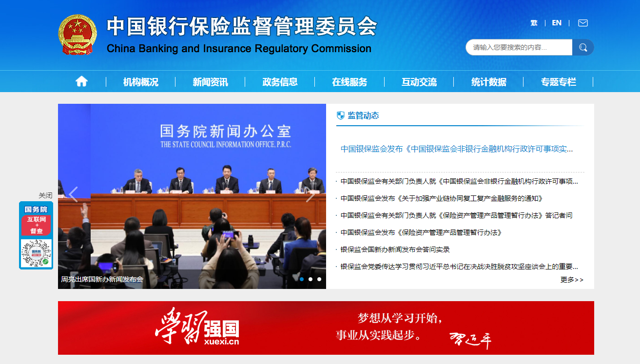This screenshot has width=640, height=364.
Task: Expand the 在线服务 navigation menu
Action: (x=349, y=82)
